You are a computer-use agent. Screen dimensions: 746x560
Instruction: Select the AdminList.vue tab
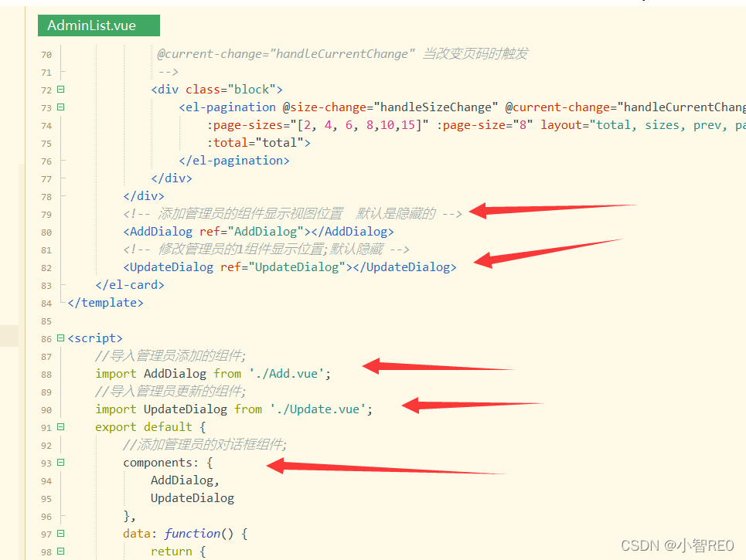(x=98, y=25)
